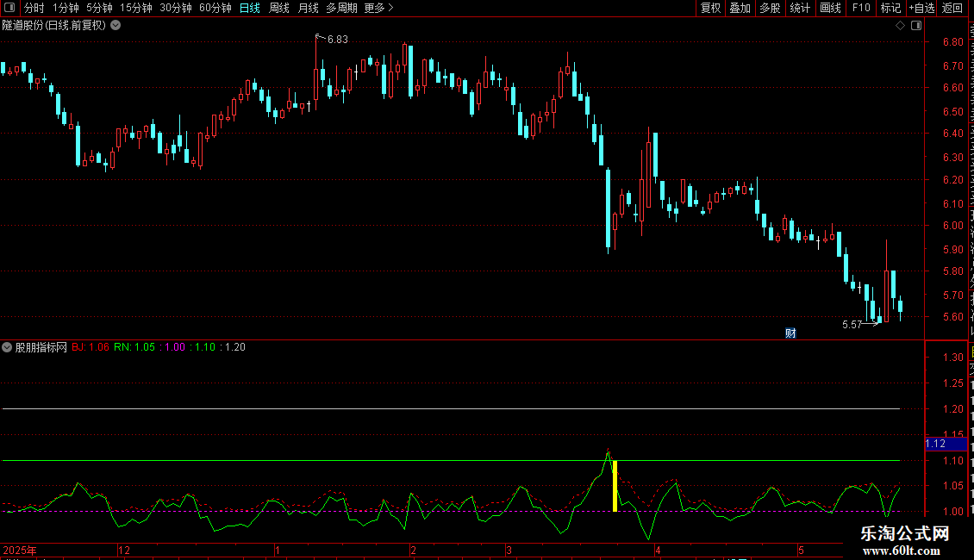Click the 股朋指标网 indicator name
The width and height of the screenshot is (974, 560).
click(41, 348)
